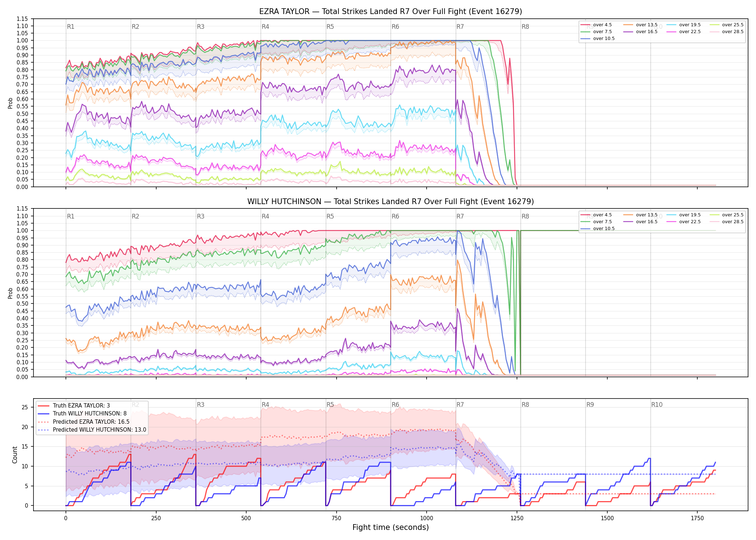Click the 250 tick label on the time axis
Viewport: 756px width, 540px height.
(156, 518)
